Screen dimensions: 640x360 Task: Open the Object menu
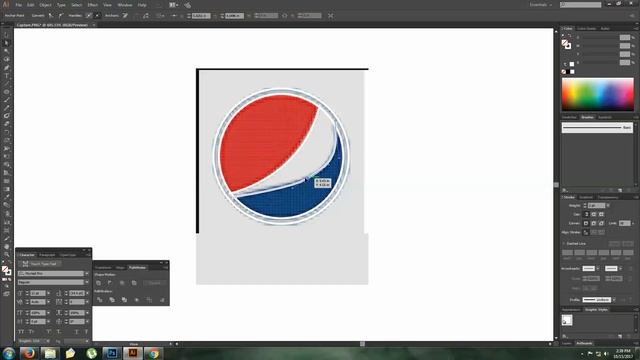pos(45,5)
